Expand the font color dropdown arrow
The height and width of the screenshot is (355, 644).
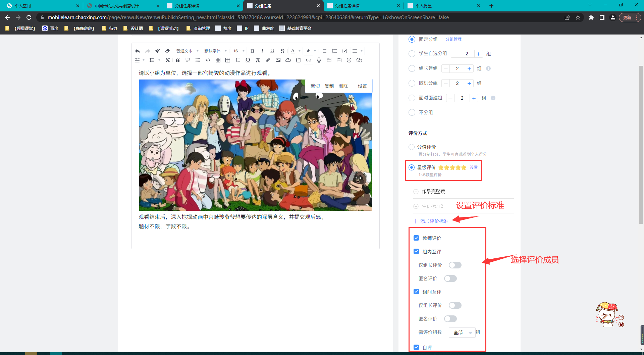tap(300, 51)
